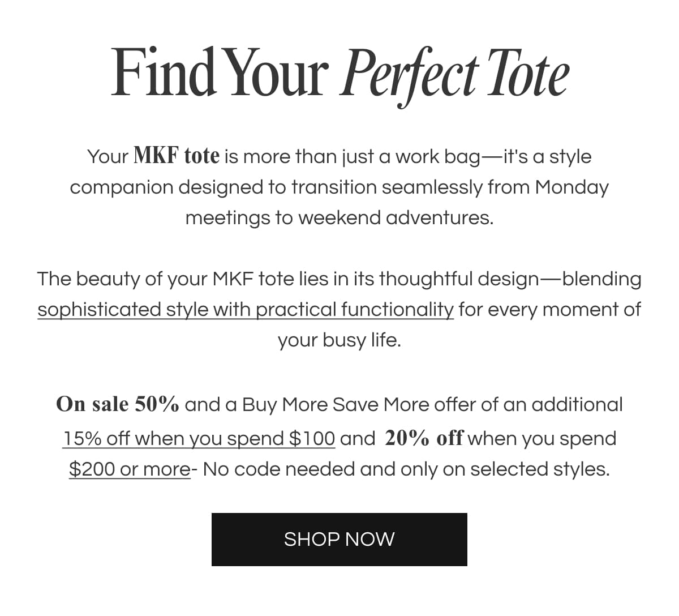Screen dimensions: 679x616
Task: Open the $200 or more link
Action: click(130, 469)
